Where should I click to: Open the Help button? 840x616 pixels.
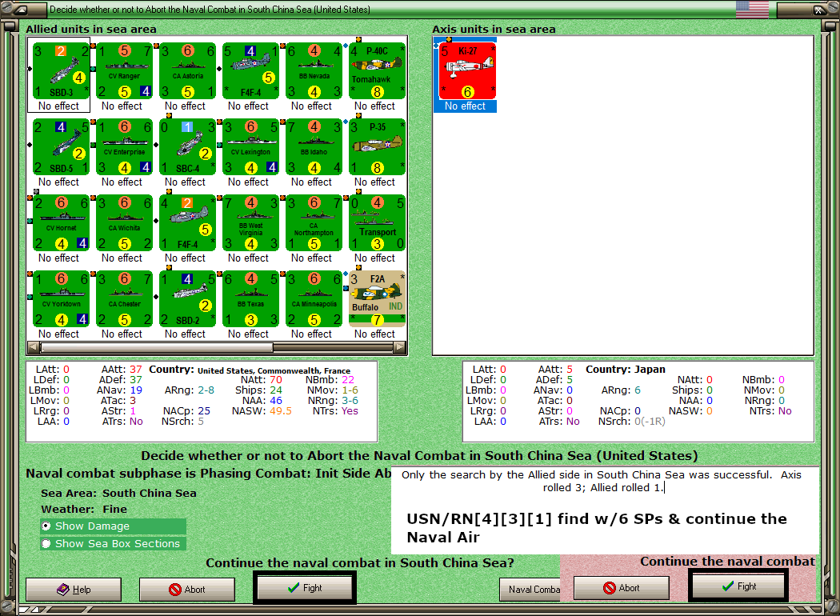74,590
